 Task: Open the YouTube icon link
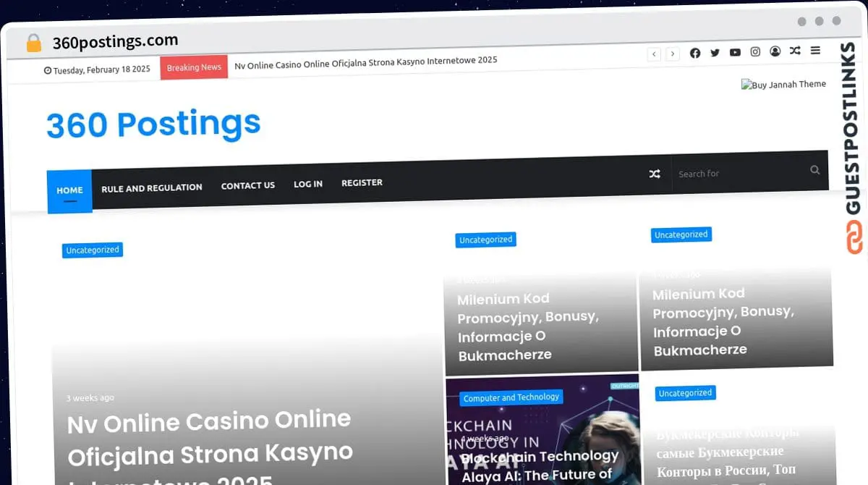pyautogui.click(x=735, y=53)
